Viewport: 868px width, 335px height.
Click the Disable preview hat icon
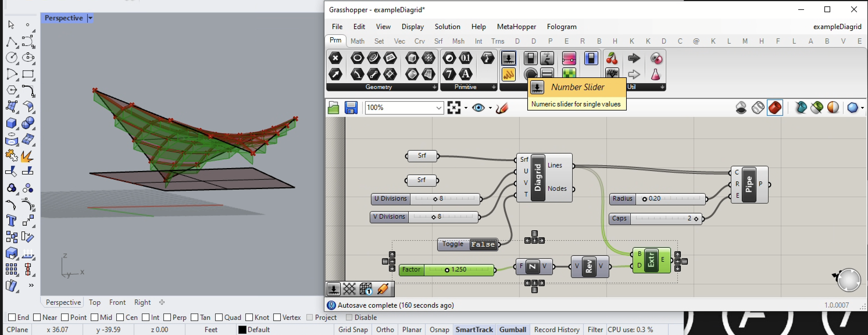coord(741,108)
